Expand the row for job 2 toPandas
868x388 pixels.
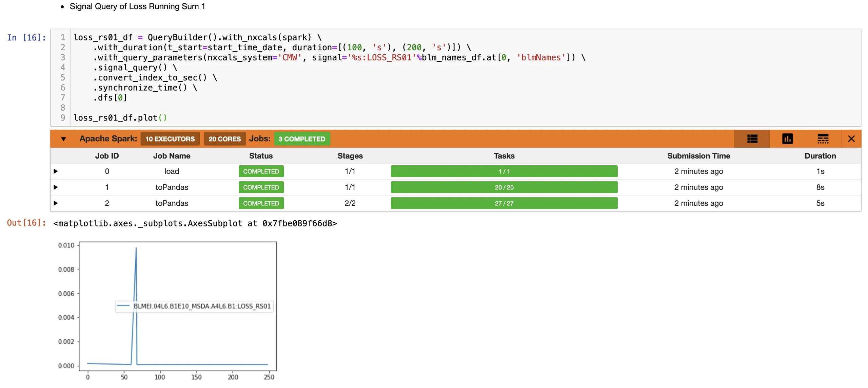click(56, 203)
